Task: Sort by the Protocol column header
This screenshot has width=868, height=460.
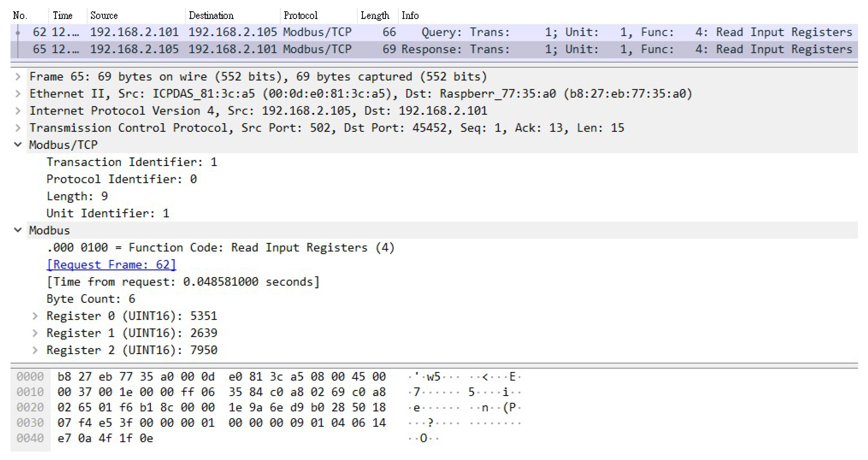Action: click(x=300, y=16)
